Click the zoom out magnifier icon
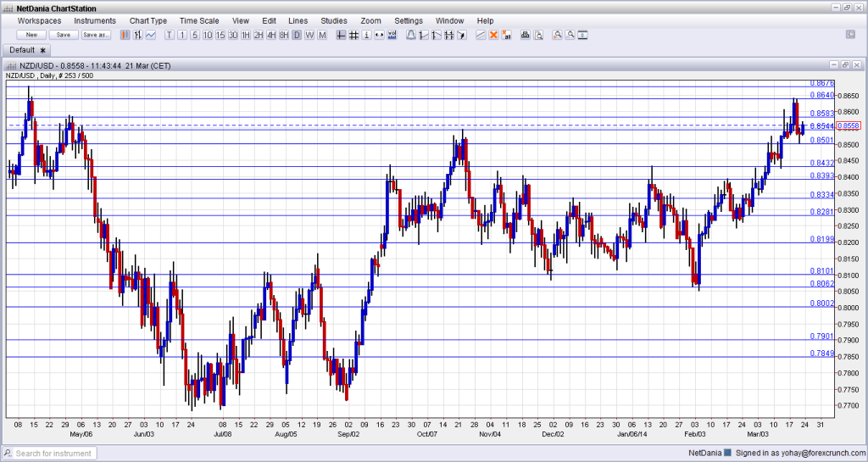 tap(570, 35)
